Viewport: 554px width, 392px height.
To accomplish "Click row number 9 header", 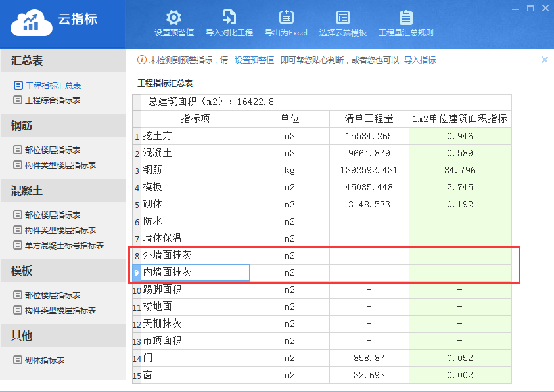I will point(137,272).
